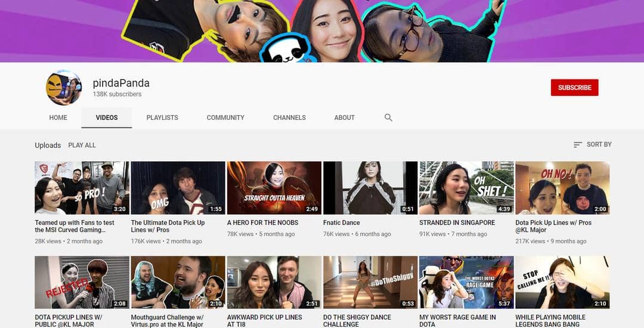The height and width of the screenshot is (328, 644).
Task: Play the Do The Shiggy dance thumbnail
Action: [x=370, y=282]
